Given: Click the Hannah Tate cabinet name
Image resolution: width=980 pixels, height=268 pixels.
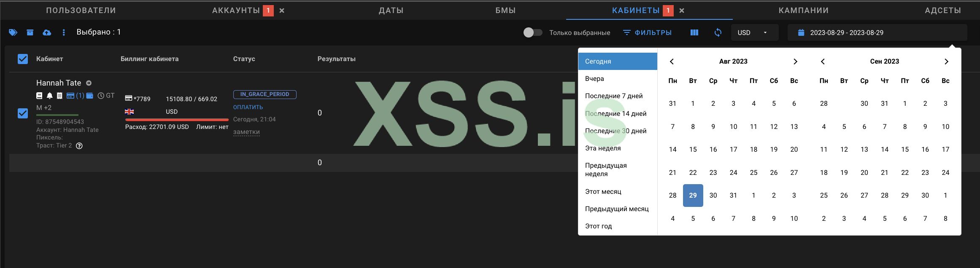Looking at the screenshot, I should click(59, 83).
